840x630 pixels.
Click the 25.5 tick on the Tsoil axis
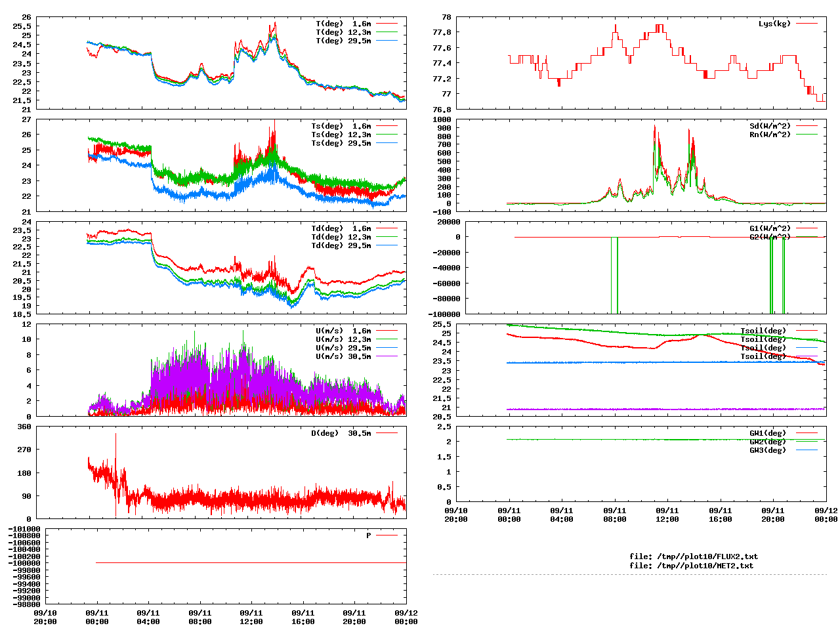coord(442,324)
